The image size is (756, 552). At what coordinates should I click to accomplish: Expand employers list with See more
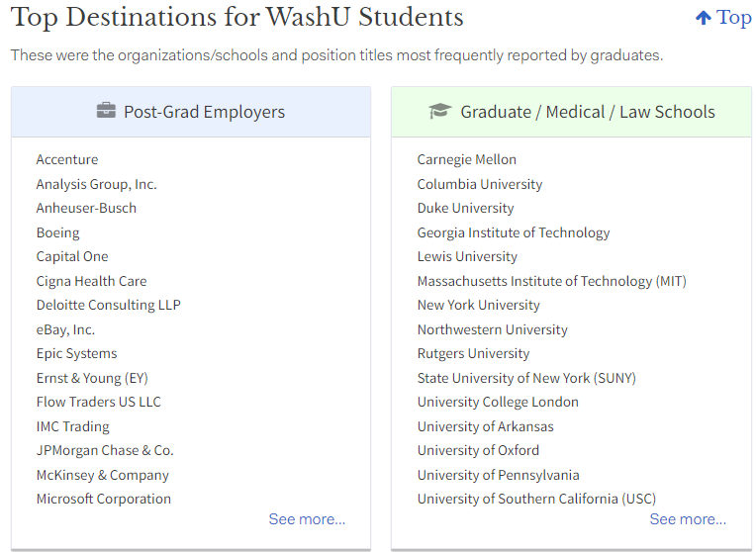307,519
